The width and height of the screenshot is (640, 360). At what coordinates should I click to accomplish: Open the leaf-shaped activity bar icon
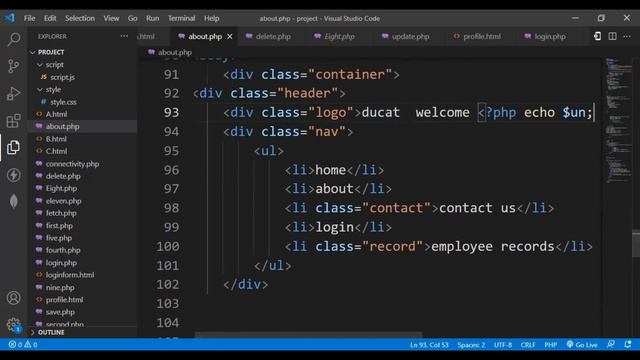click(x=13, y=202)
